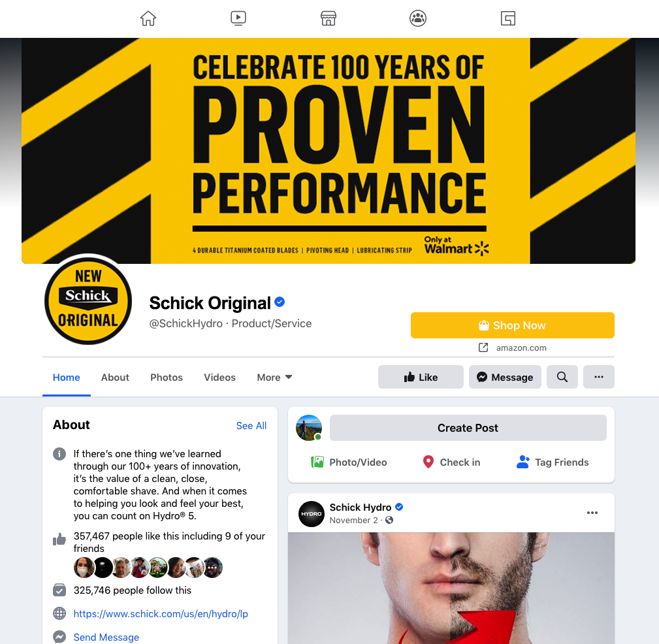This screenshot has width=659, height=644.
Task: Add a Photo/Video to post
Action: pos(349,462)
